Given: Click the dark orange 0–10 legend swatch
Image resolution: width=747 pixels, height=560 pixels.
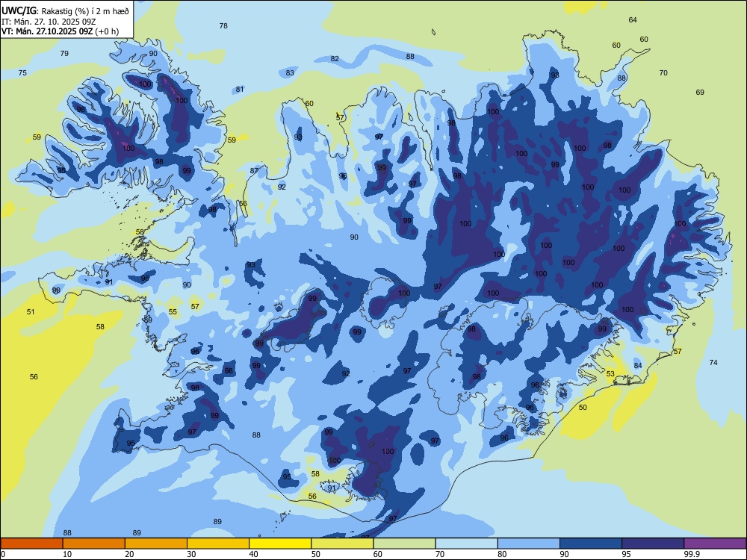Looking at the screenshot, I should coord(31,544).
